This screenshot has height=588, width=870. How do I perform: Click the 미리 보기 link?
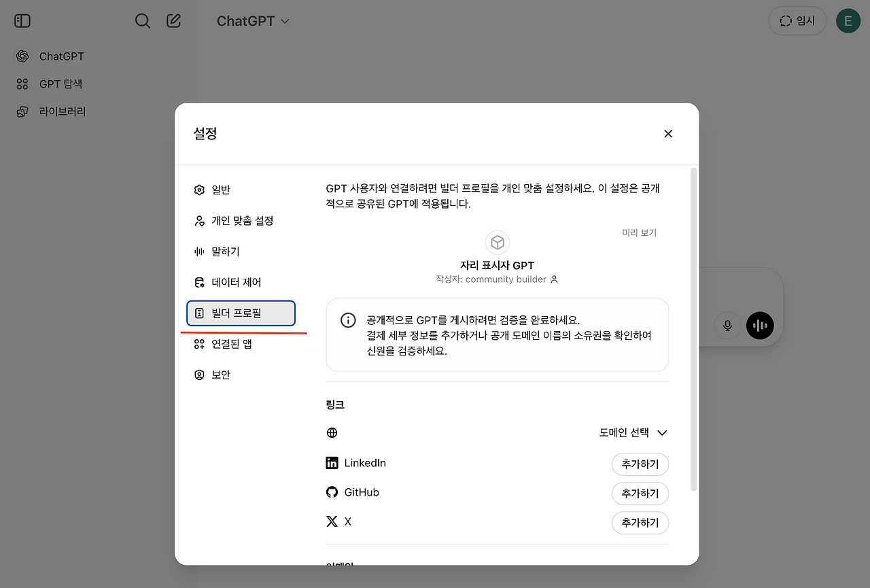(x=639, y=232)
